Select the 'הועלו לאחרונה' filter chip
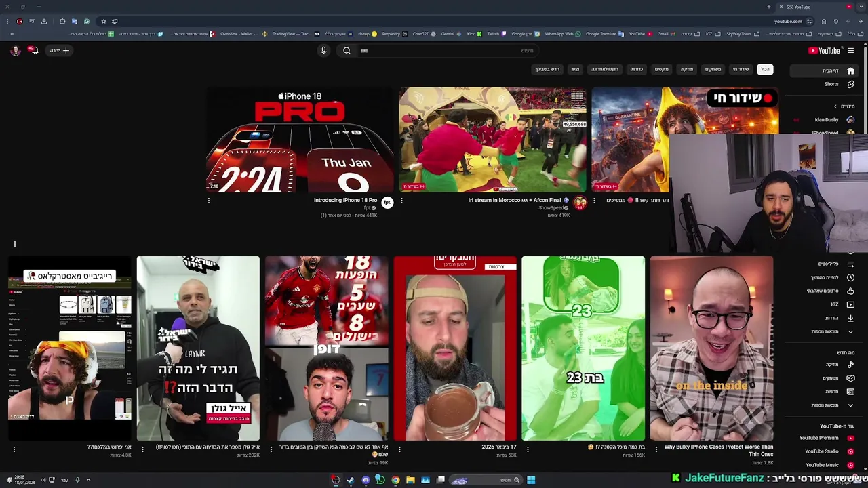Viewport: 868px width, 488px height. click(604, 69)
